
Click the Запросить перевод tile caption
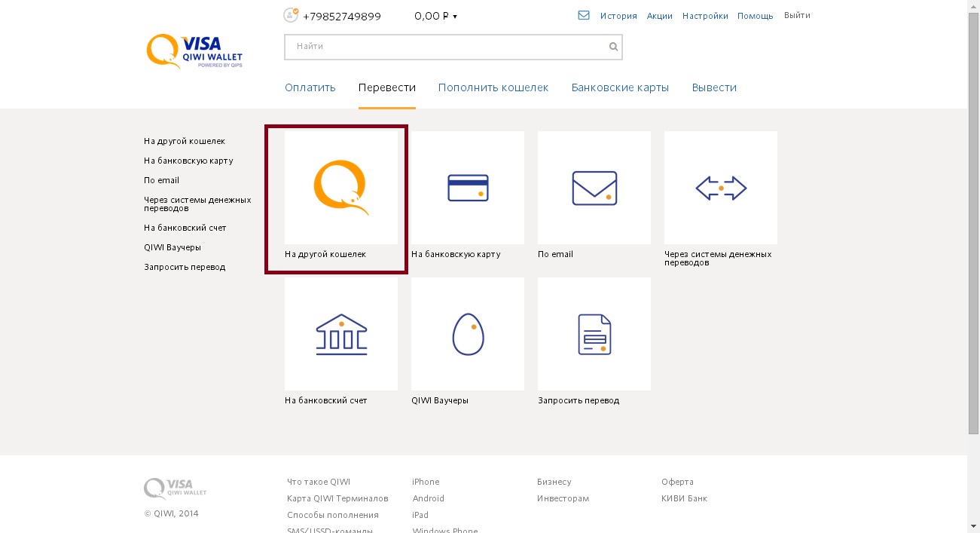579,400
